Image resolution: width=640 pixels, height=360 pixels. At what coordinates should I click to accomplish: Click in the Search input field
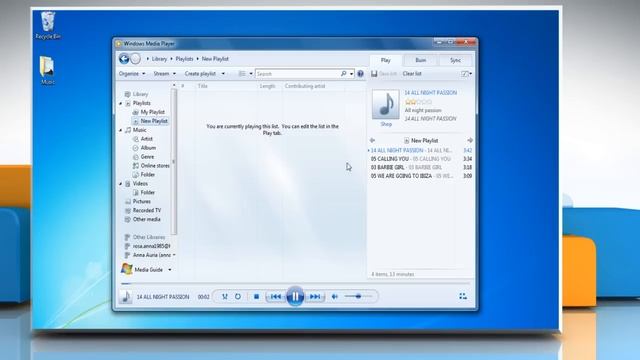298,74
